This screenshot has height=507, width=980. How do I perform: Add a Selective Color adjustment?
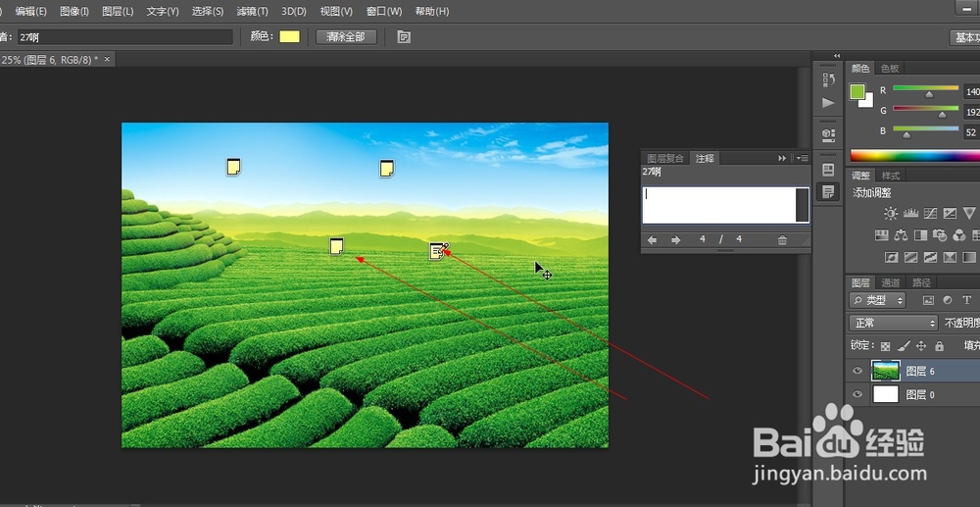click(950, 257)
